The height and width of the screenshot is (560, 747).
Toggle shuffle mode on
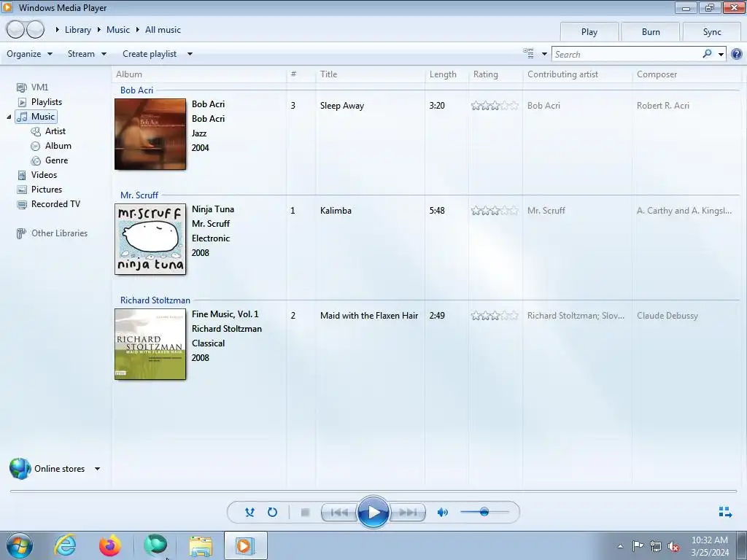tap(249, 513)
